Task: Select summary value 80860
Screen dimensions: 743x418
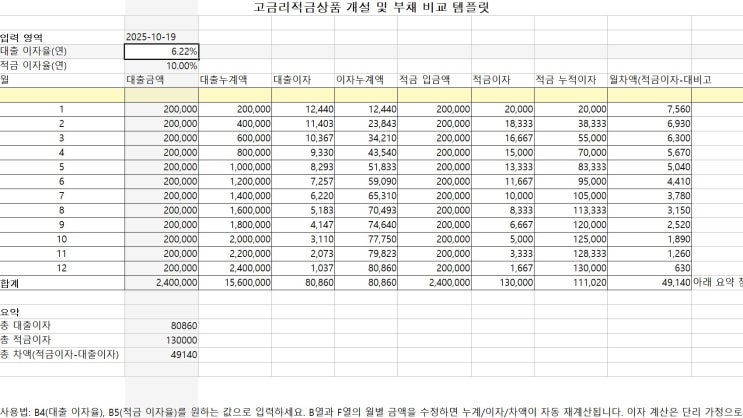Action: 162,326
